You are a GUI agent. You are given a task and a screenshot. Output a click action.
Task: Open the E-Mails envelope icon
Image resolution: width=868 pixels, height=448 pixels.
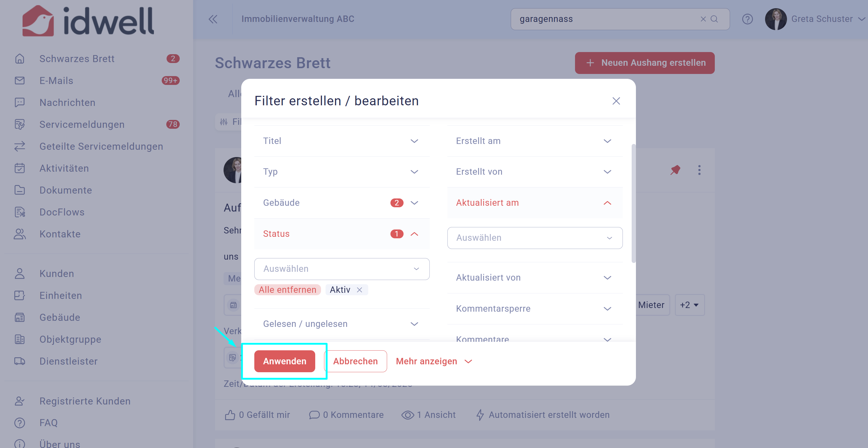pyautogui.click(x=19, y=81)
